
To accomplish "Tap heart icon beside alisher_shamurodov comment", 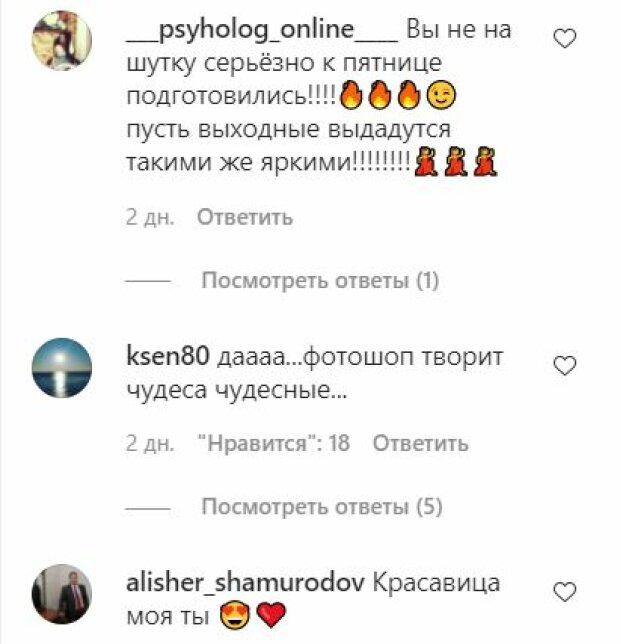I will pos(565,591).
